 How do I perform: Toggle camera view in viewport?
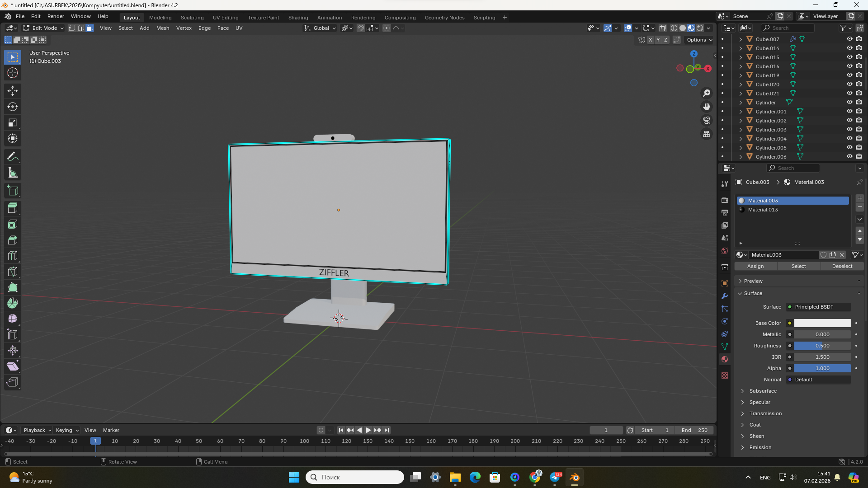click(x=706, y=120)
